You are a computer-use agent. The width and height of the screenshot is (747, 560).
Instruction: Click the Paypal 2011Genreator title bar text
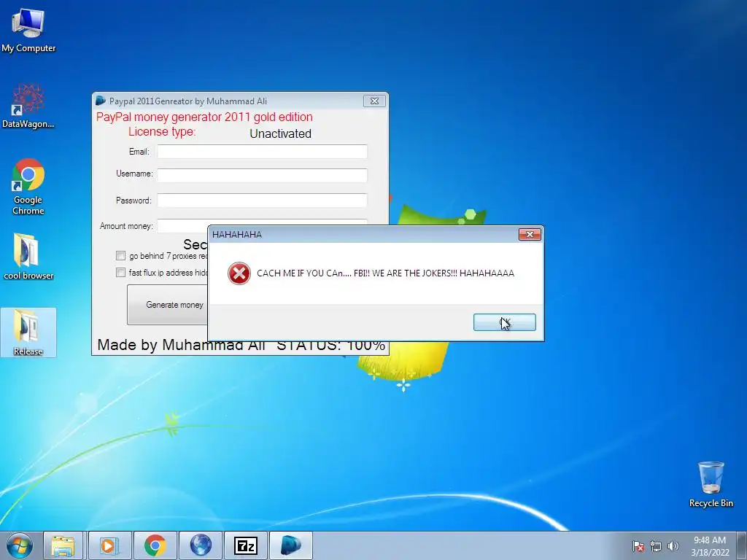(188, 101)
